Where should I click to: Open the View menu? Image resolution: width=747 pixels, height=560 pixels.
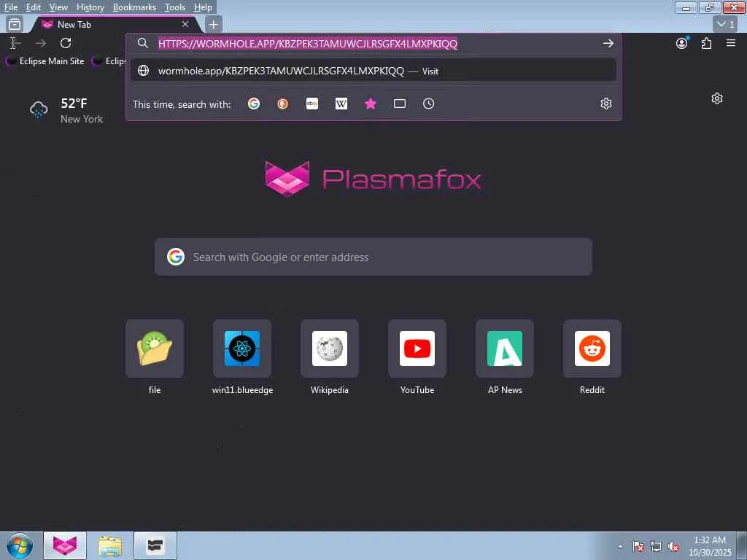click(58, 7)
